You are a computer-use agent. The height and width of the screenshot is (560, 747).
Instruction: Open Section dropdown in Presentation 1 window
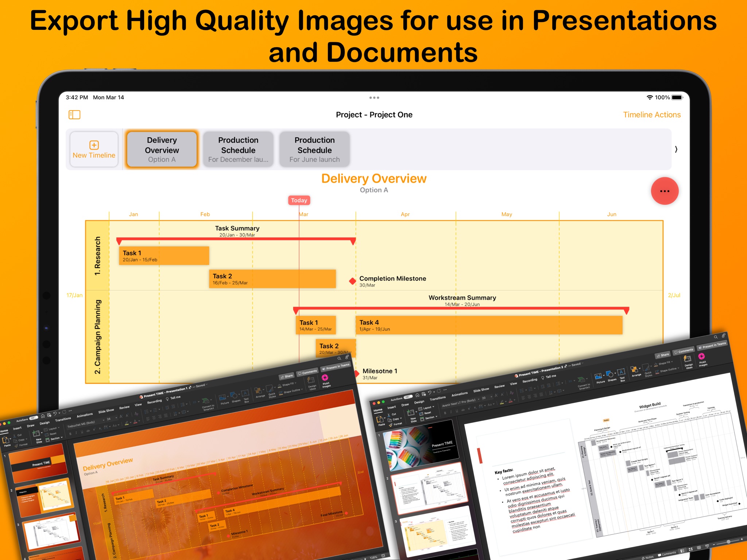pos(54,439)
